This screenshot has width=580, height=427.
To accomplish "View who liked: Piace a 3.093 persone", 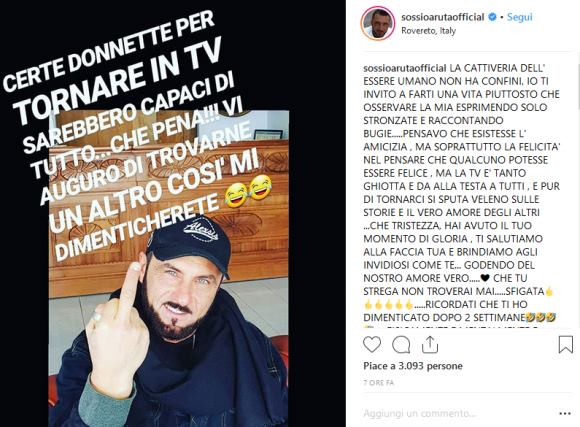I will point(413,366).
